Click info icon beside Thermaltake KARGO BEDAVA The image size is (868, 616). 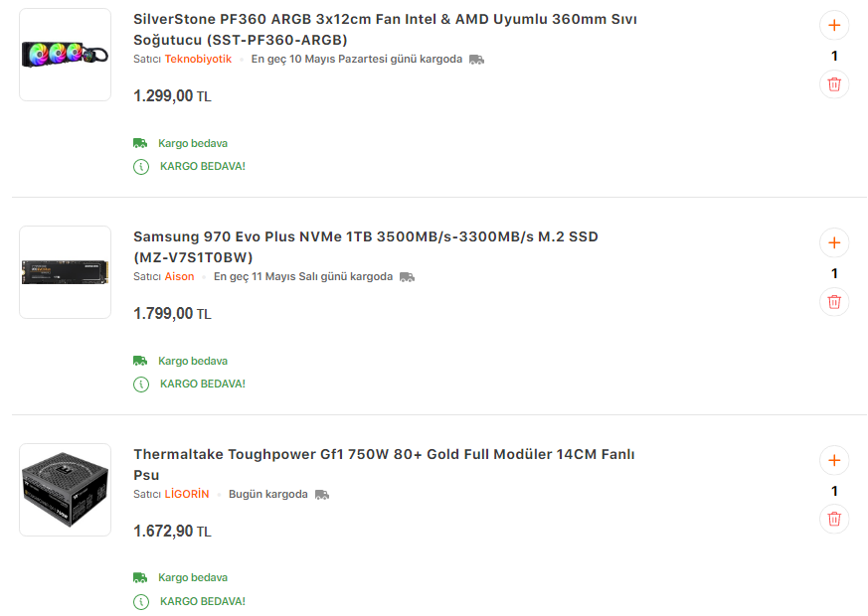[x=141, y=601]
